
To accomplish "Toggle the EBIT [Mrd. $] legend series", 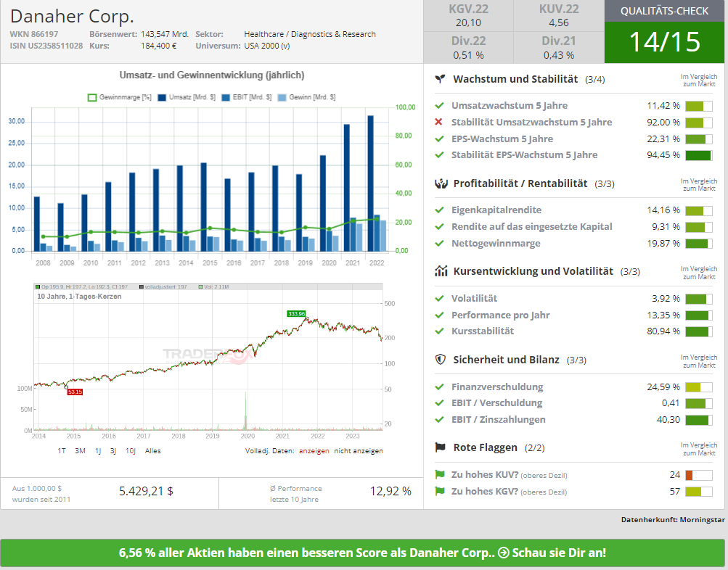I will (x=246, y=97).
